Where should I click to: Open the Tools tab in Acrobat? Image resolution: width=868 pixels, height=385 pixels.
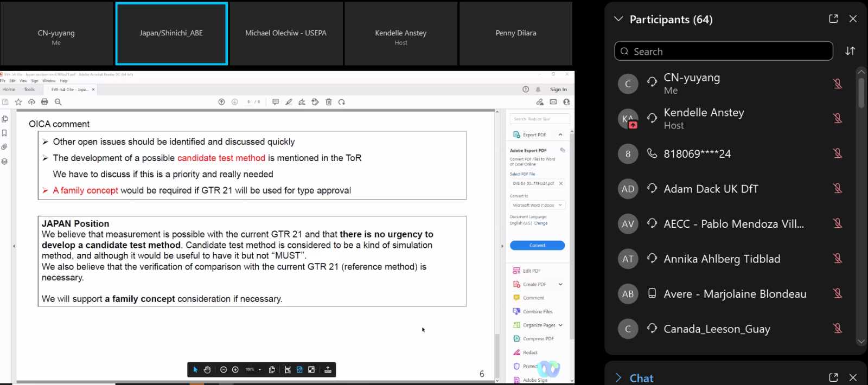pos(29,89)
